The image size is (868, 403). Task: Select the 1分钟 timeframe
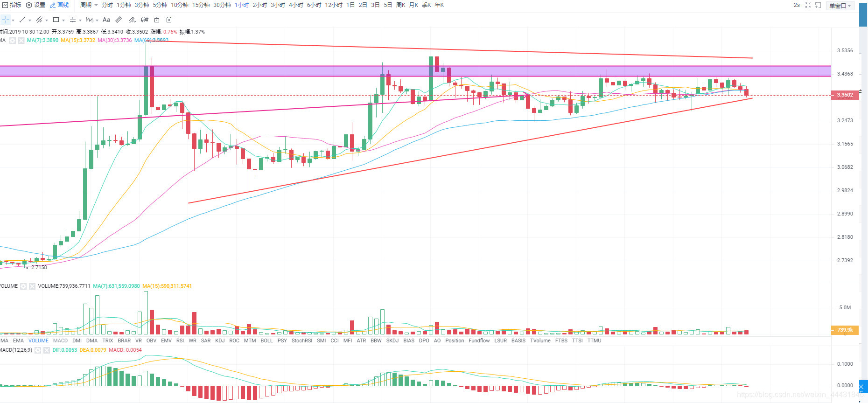point(124,5)
